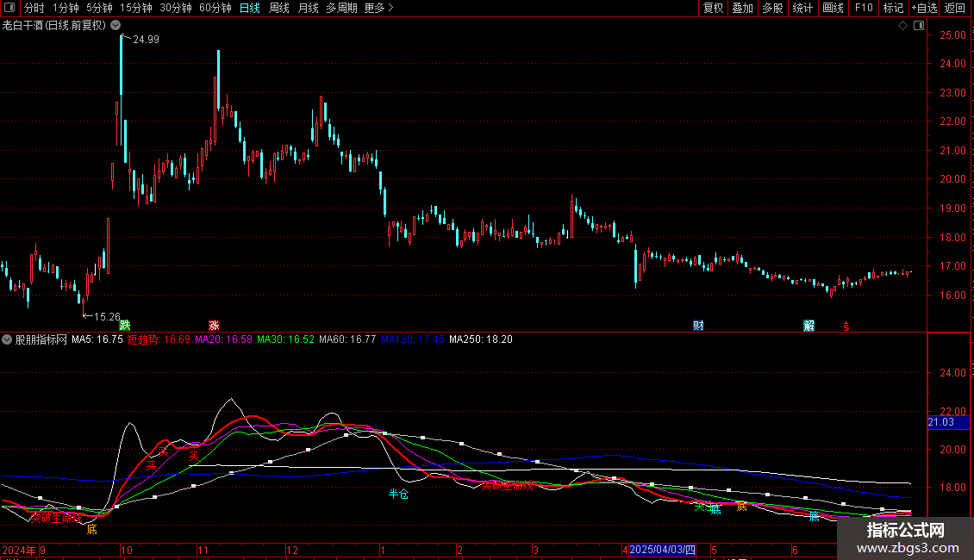This screenshot has width=974, height=560.
Task: Expand the 更多 periods menu
Action: [378, 8]
